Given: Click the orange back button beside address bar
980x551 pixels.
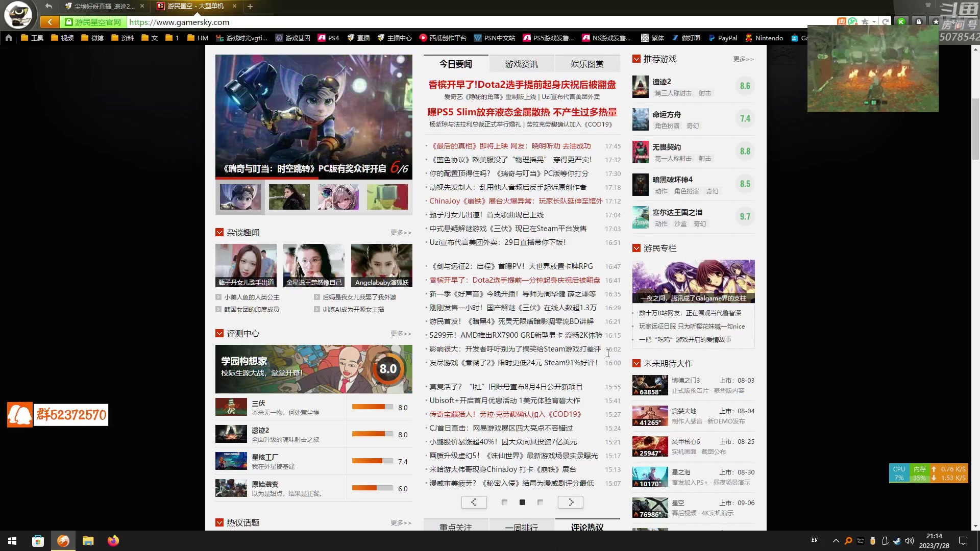Looking at the screenshot, I should tap(50, 22).
